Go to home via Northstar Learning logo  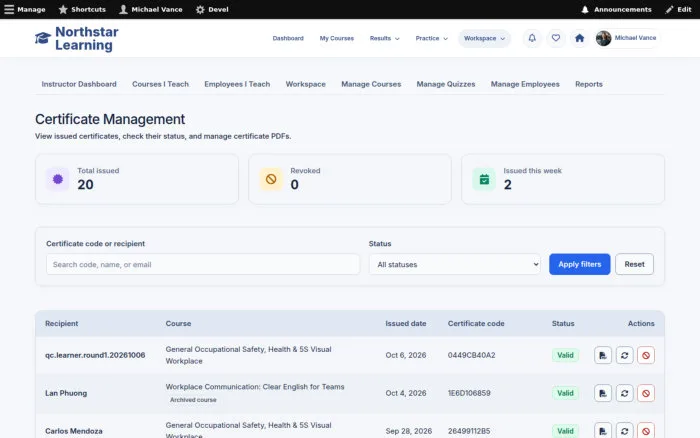pos(77,38)
